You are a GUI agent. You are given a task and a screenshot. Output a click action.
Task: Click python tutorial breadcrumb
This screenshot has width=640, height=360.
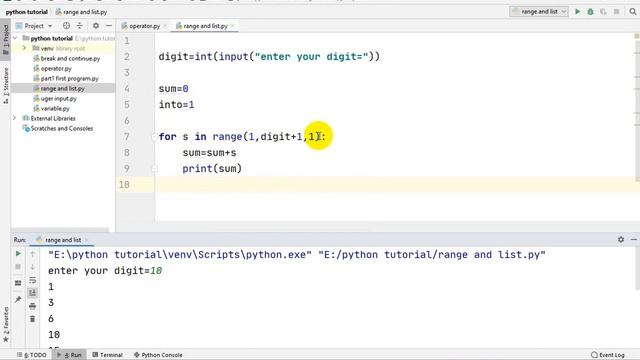27,12
